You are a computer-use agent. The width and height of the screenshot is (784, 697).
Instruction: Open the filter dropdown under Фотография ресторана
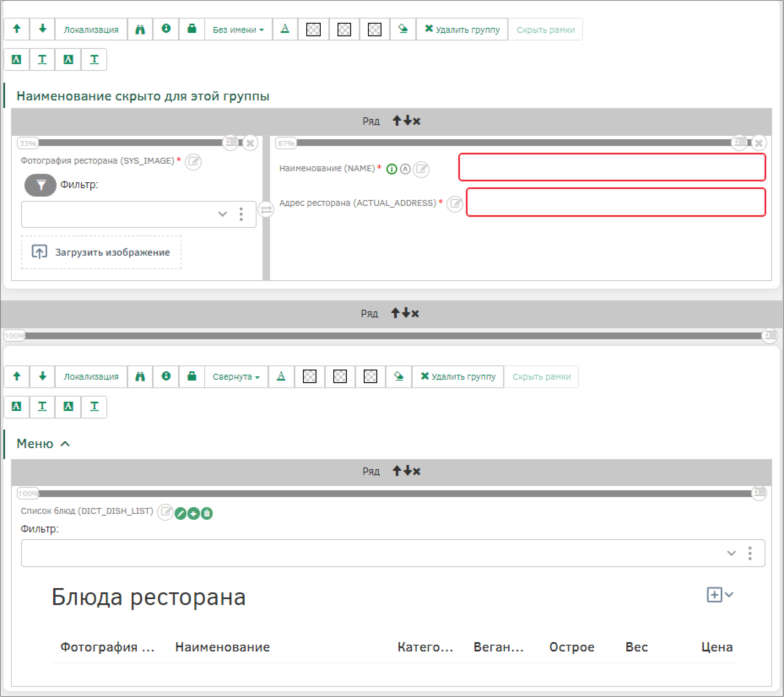click(x=222, y=214)
